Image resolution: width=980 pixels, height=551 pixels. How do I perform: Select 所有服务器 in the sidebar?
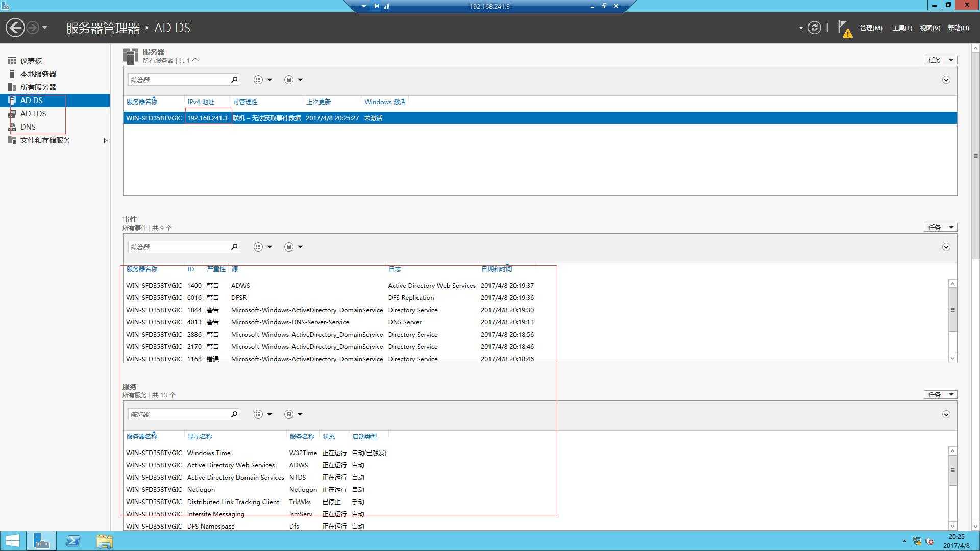tap(55, 87)
